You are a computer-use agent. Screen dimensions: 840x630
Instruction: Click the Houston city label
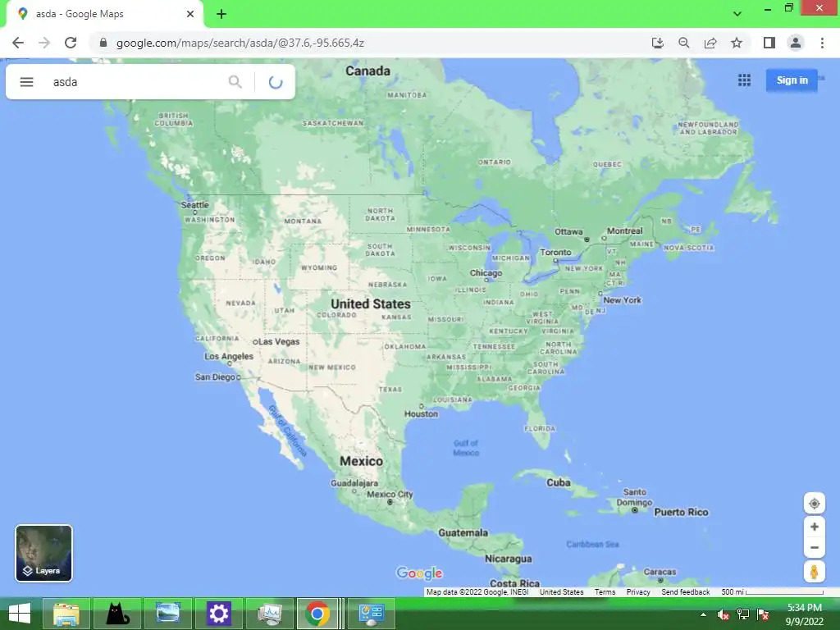coord(421,413)
